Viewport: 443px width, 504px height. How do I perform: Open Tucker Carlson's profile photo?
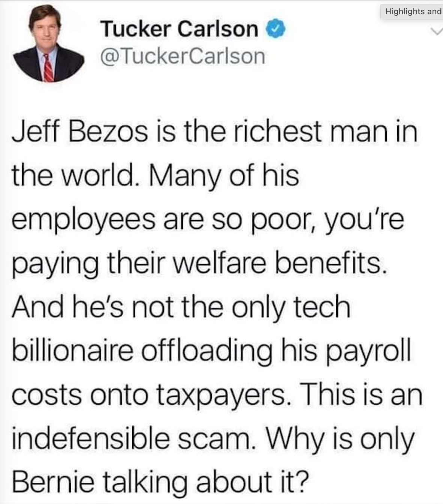pos(49,44)
